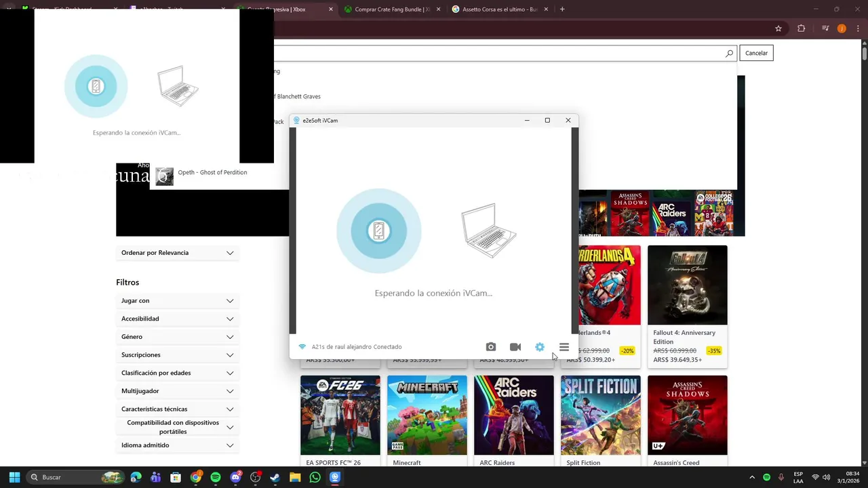
Task: Open Chrome from the taskbar
Action: pos(195,477)
